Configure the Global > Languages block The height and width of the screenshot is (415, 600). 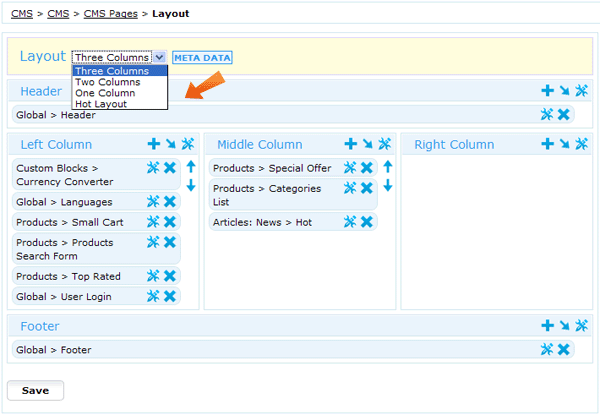tap(153, 201)
